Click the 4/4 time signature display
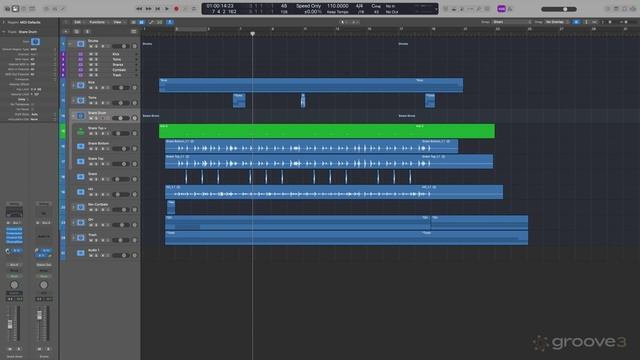 (x=359, y=6)
